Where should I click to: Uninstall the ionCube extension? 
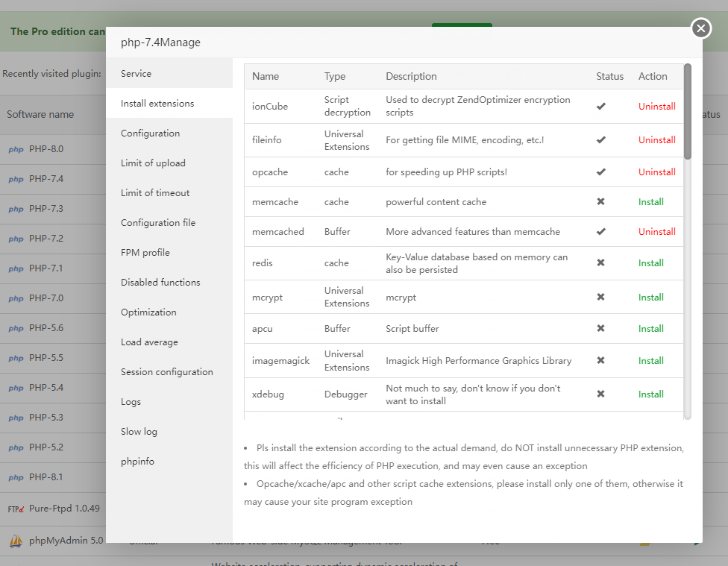(x=656, y=107)
